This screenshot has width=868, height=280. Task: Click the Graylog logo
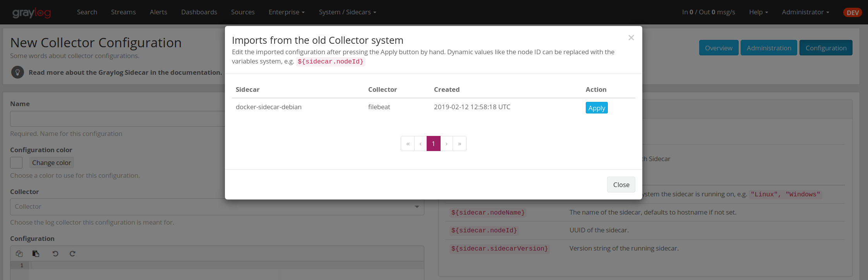[32, 13]
